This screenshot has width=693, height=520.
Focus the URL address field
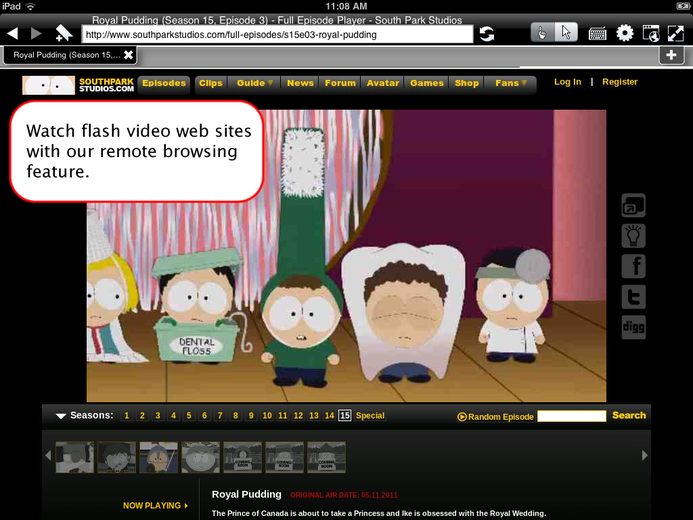pos(277,34)
